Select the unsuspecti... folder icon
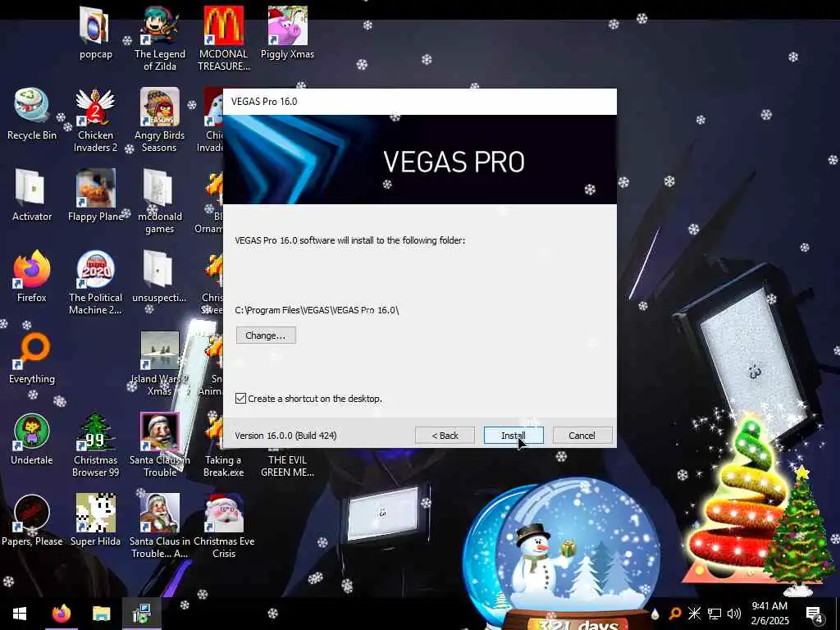Viewport: 840px width, 630px height. [159, 276]
